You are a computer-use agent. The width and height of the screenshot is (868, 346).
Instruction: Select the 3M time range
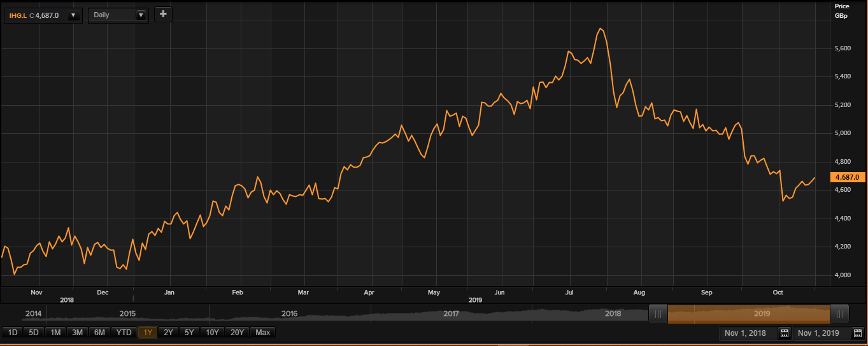click(x=78, y=332)
